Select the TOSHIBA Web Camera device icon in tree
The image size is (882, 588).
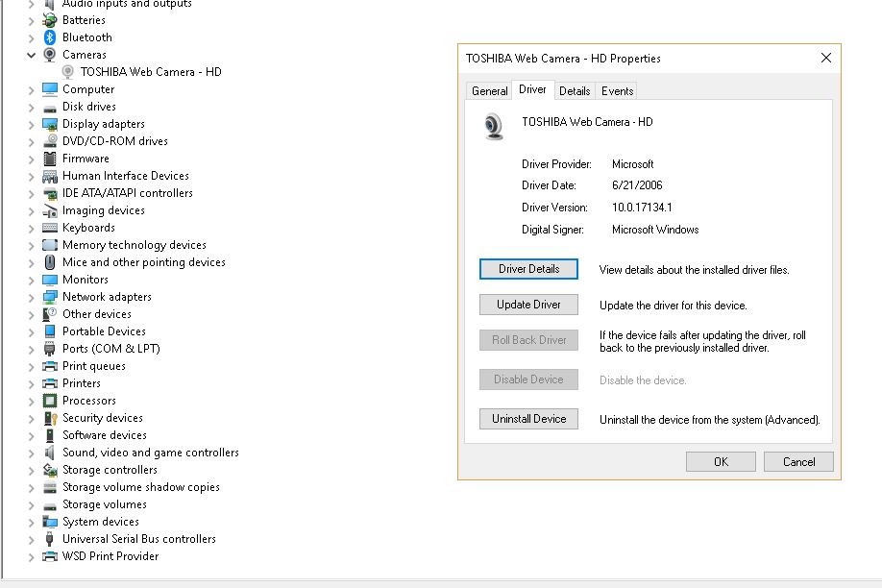[x=68, y=72]
